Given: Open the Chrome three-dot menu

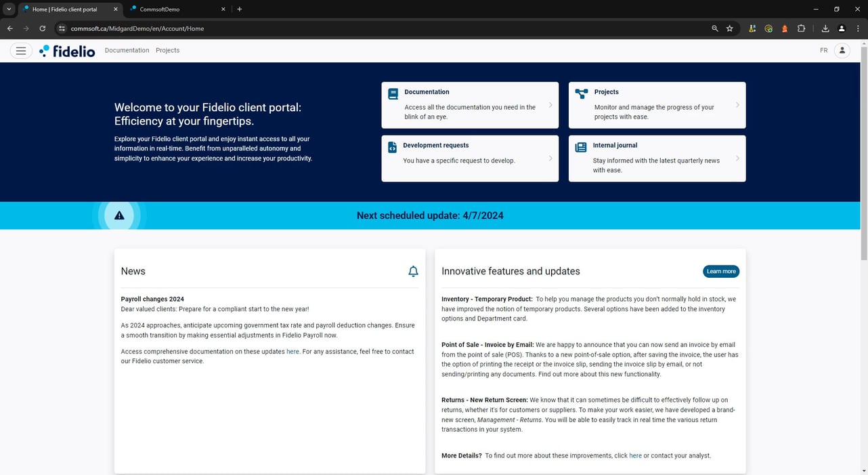Looking at the screenshot, I should (858, 28).
